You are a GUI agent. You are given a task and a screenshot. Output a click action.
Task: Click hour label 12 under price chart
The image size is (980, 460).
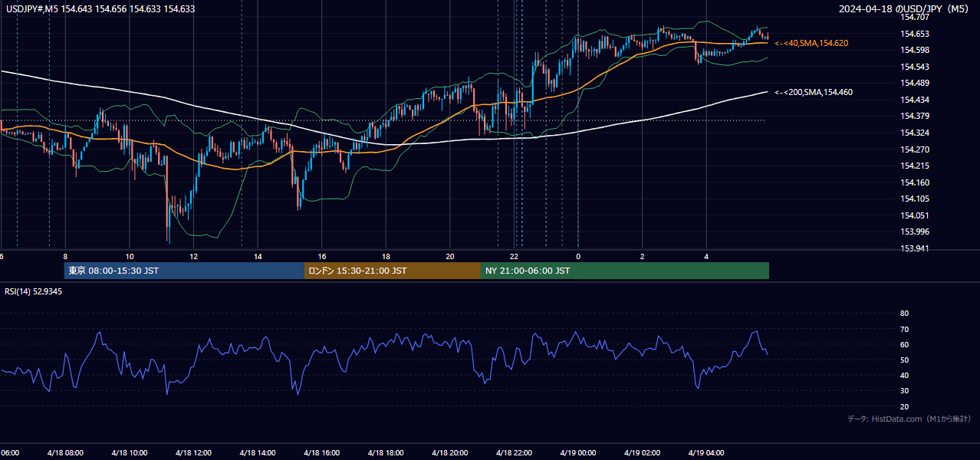[193, 257]
